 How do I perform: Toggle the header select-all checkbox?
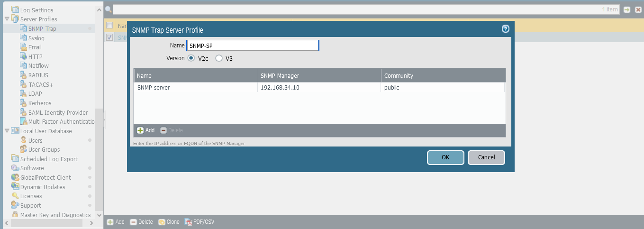[x=109, y=25]
